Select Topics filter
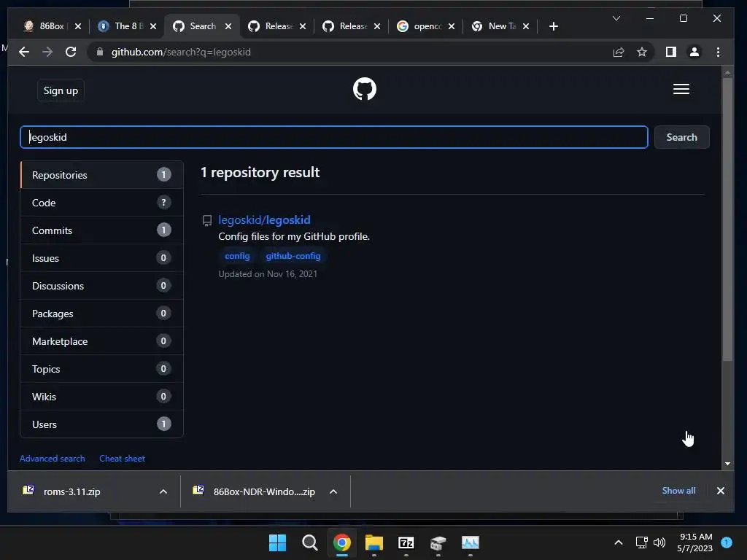747x560 pixels. tap(101, 369)
